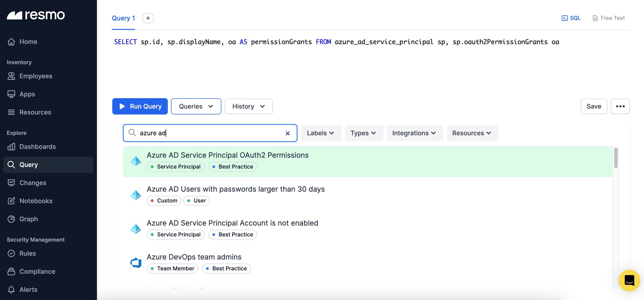Click the Run Query button
This screenshot has width=644, height=300.
click(x=140, y=106)
